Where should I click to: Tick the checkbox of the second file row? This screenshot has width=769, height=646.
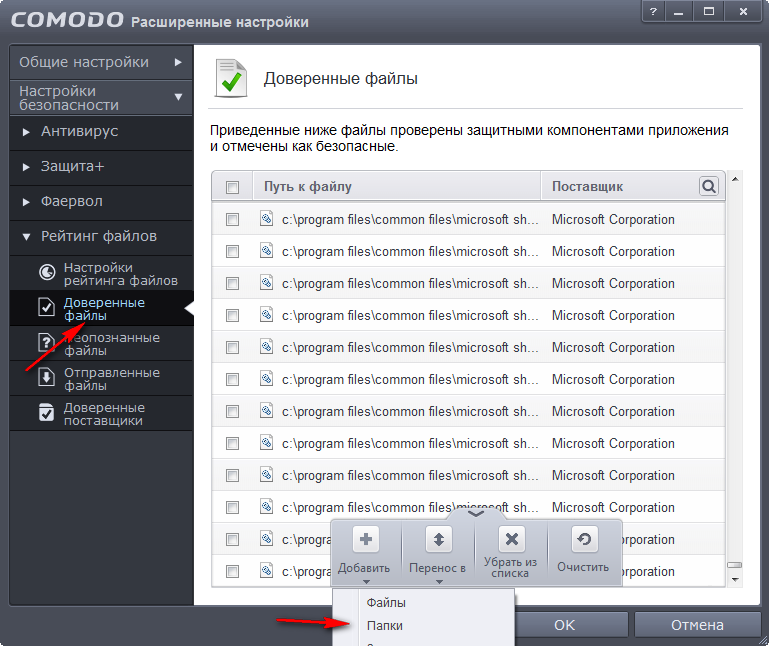[x=232, y=251]
